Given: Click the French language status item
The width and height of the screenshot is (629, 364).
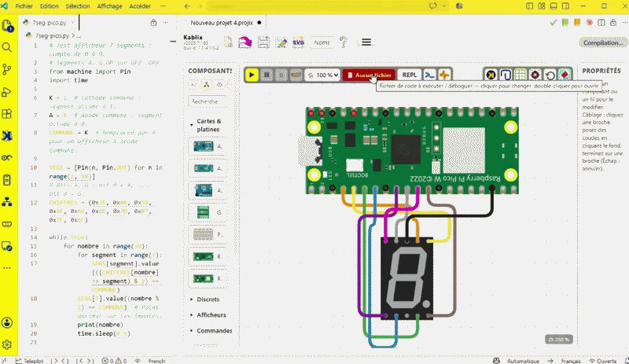Looking at the screenshot, I should click(x=156, y=361).
